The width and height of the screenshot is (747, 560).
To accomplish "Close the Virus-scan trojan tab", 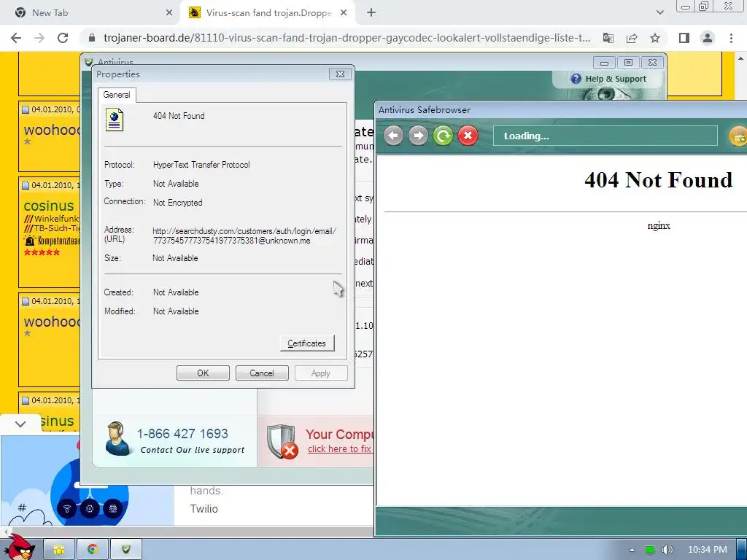I will [344, 13].
